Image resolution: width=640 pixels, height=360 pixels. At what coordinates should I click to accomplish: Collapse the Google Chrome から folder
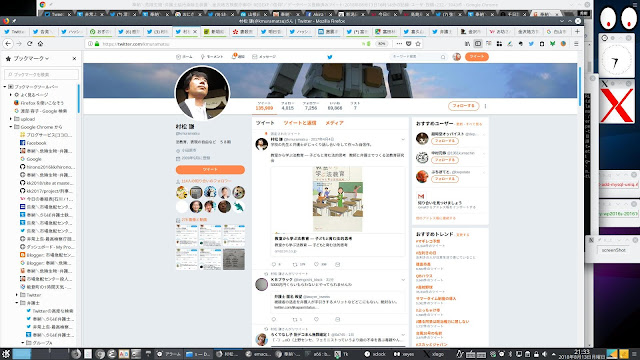coord(11,127)
